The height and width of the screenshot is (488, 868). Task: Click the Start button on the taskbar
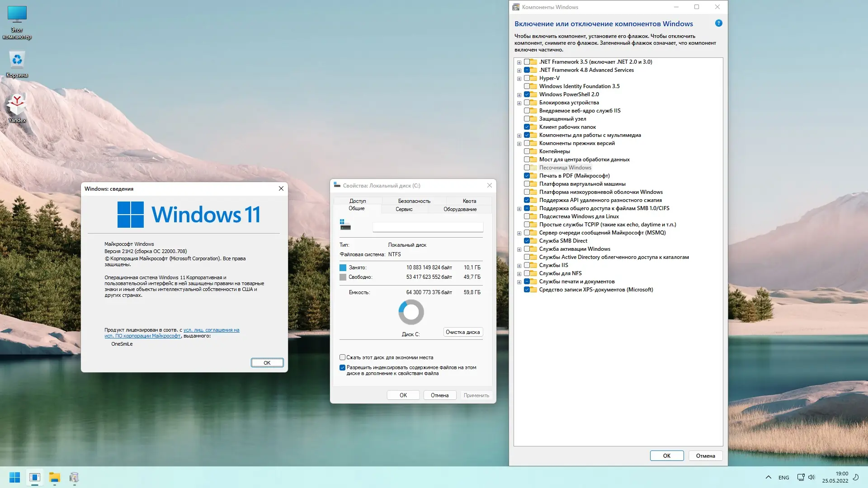[x=14, y=477]
